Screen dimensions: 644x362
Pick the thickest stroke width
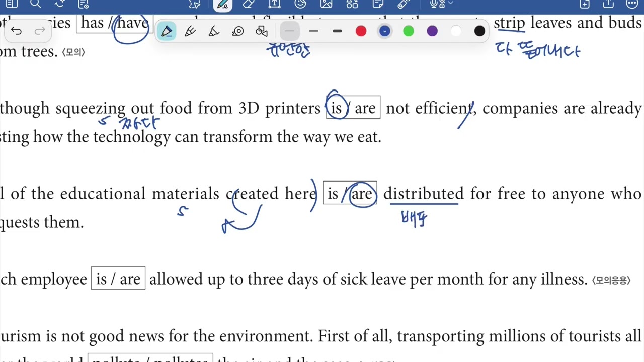[x=337, y=31]
